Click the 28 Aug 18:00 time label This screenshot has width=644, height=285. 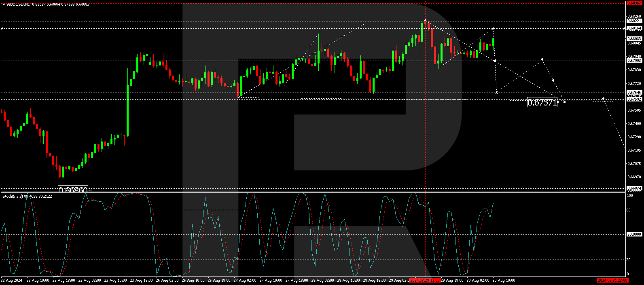coord(374,281)
